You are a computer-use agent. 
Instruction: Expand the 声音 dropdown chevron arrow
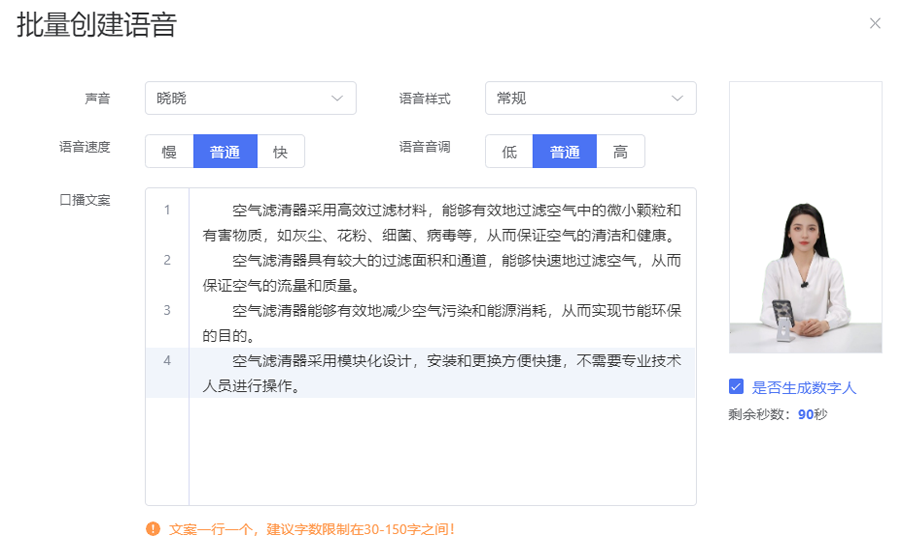337,98
